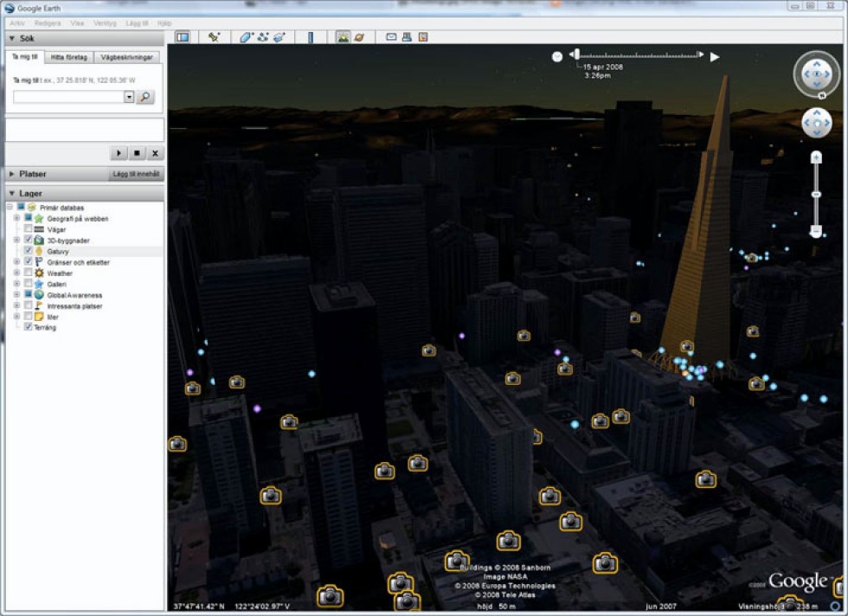Play the time slider animation
This screenshot has height=616, width=848.
[x=715, y=57]
